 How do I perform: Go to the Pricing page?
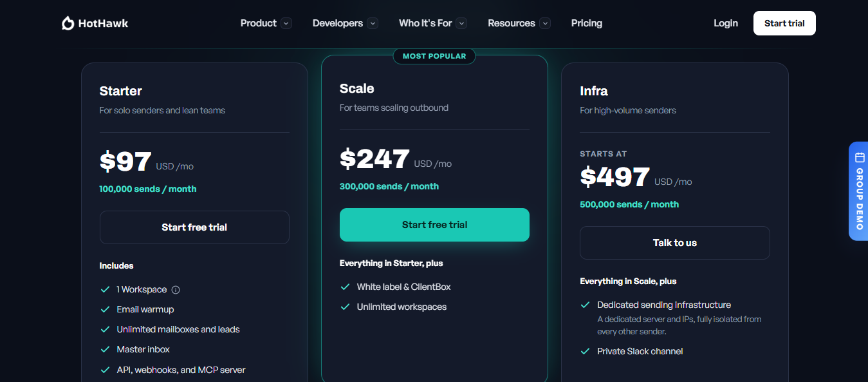587,23
